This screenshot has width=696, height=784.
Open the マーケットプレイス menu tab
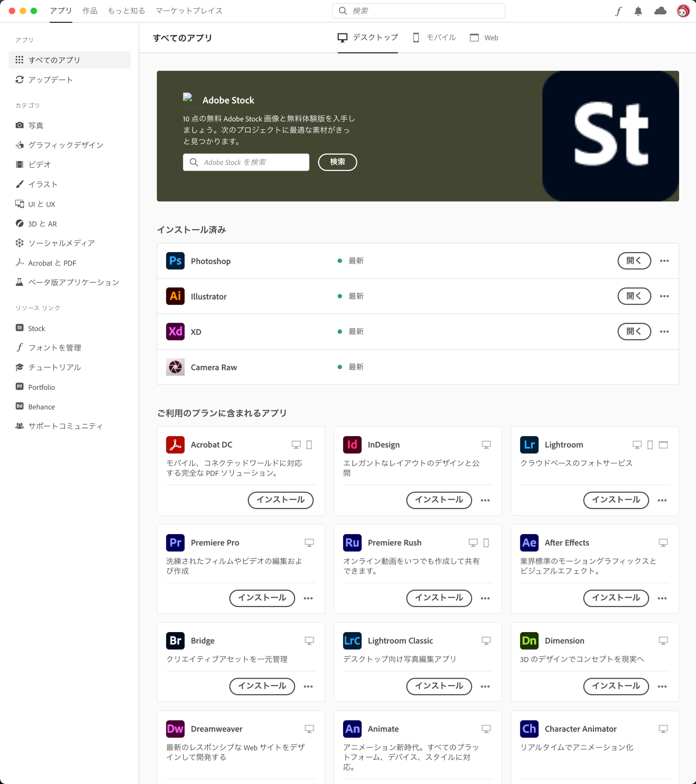click(189, 11)
